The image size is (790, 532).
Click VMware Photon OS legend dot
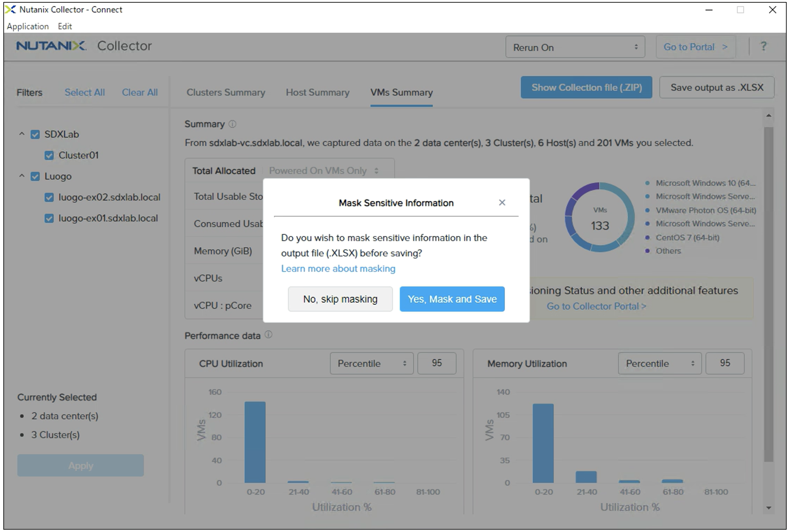coord(647,210)
